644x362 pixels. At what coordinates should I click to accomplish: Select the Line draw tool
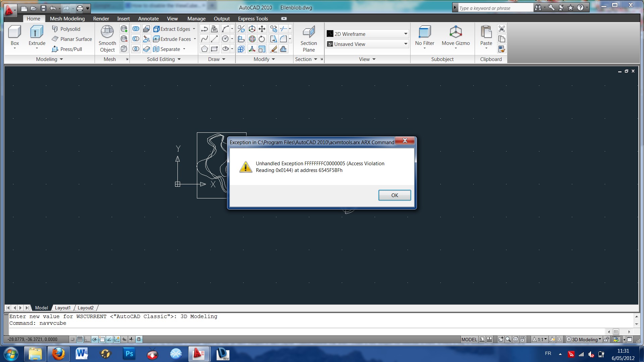pyautogui.click(x=214, y=39)
